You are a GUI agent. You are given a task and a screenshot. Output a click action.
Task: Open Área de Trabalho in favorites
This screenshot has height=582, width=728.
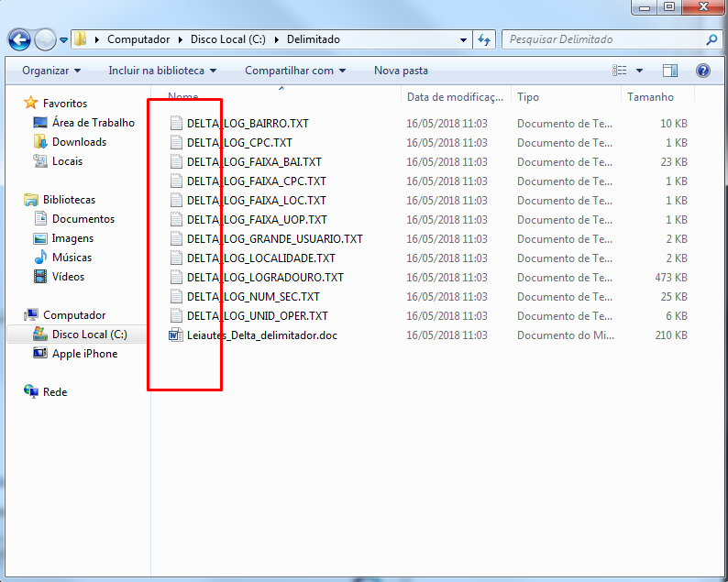point(94,123)
